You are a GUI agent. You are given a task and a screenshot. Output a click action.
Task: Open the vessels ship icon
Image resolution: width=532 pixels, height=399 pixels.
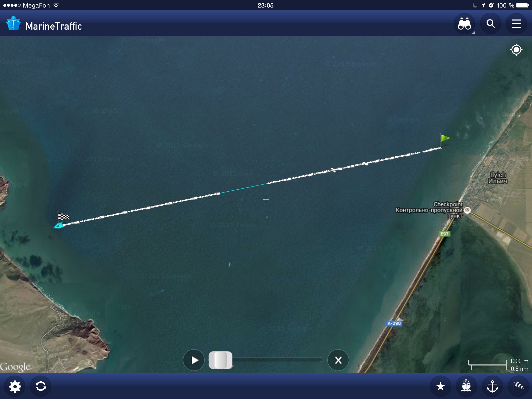pyautogui.click(x=466, y=386)
